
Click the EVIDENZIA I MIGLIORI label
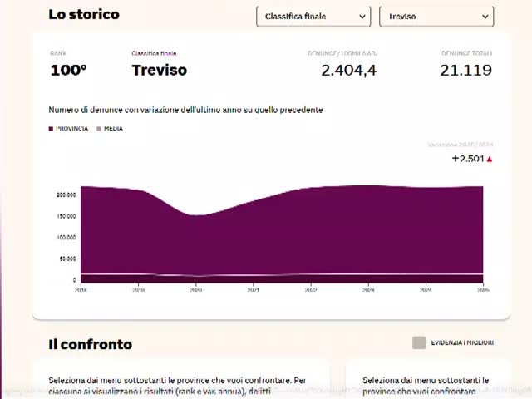click(x=462, y=342)
